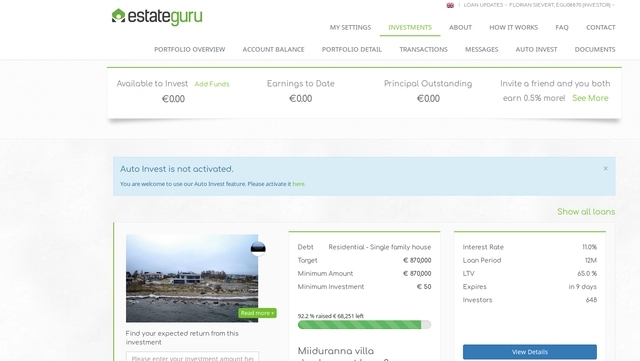Go to the How It Works page
The height and width of the screenshot is (361, 640).
click(513, 27)
